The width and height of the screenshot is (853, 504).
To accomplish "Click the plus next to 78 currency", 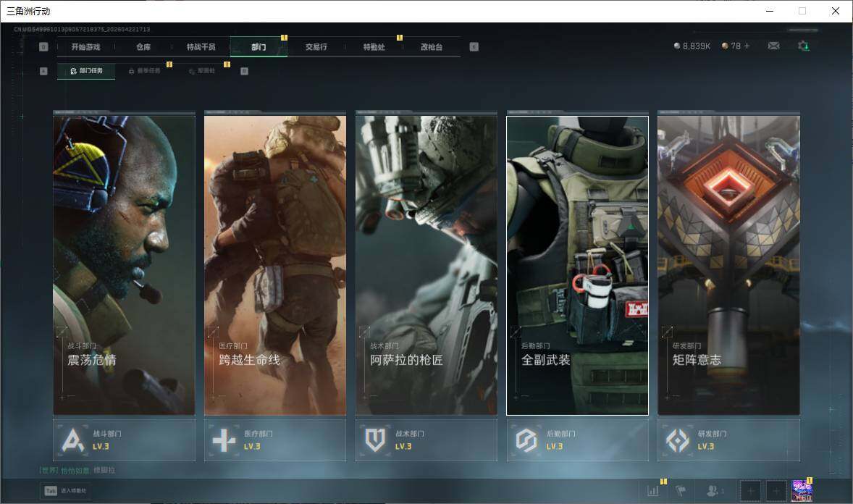I will (x=747, y=46).
